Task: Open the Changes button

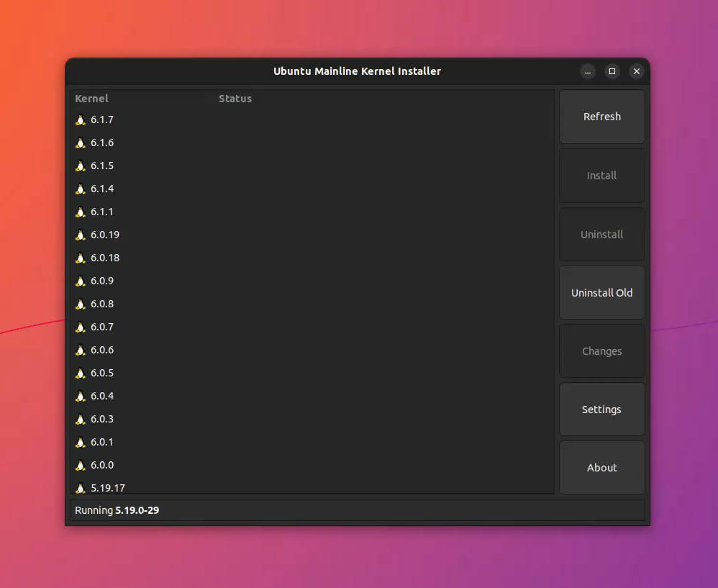Action: (x=602, y=350)
